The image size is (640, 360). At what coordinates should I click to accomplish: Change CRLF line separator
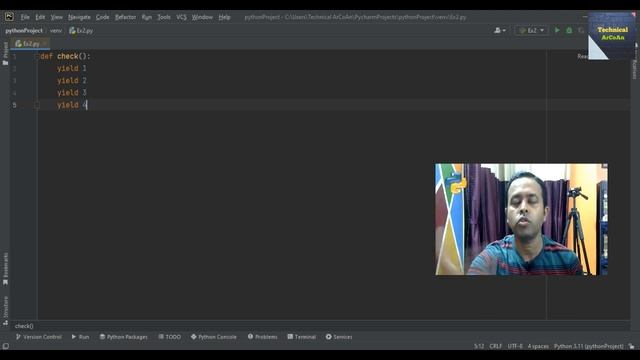pos(496,346)
